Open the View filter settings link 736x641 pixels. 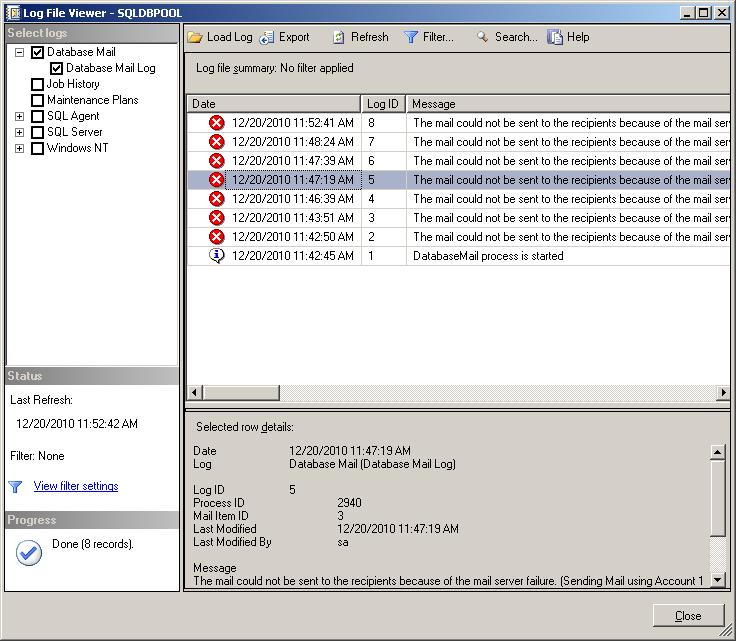pos(76,486)
